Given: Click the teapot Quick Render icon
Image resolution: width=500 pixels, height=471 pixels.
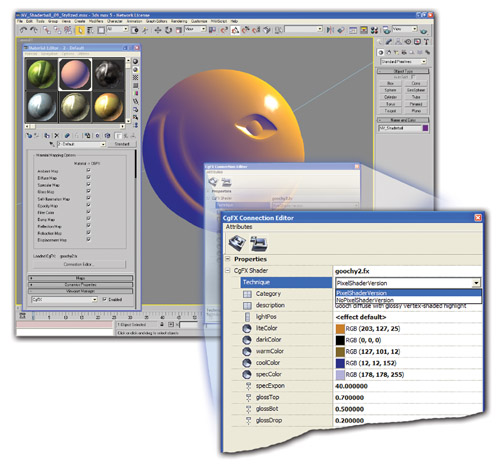Looking at the screenshot, I should tap(423, 31).
